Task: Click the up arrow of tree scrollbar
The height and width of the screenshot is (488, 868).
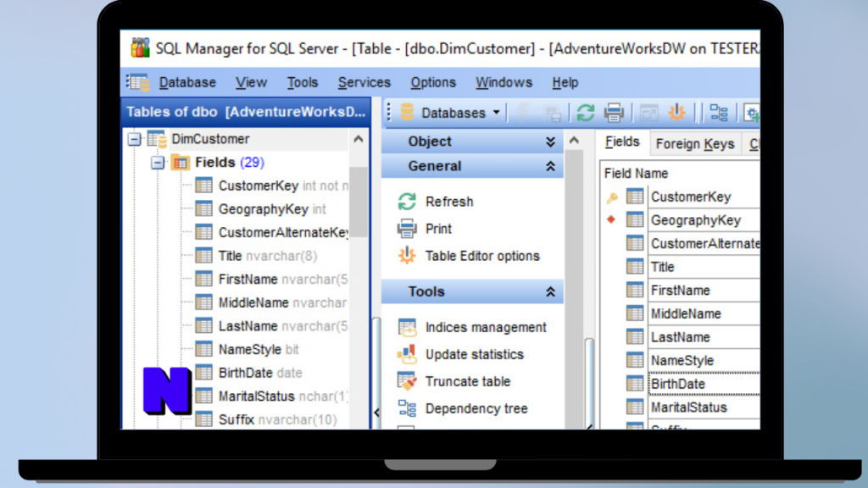Action: pyautogui.click(x=359, y=139)
